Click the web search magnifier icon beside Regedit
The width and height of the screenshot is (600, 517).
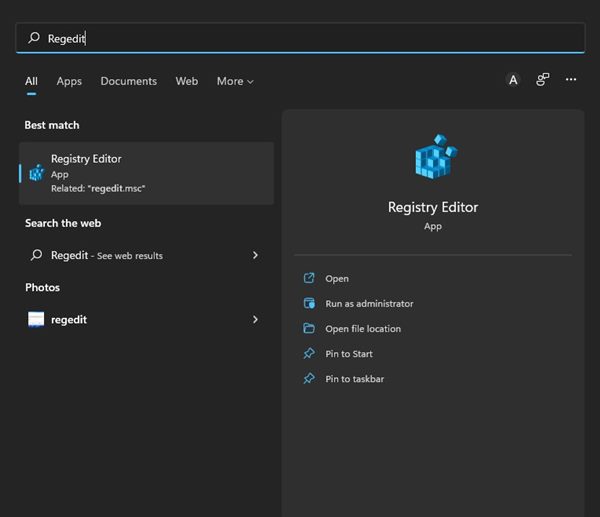tap(36, 255)
